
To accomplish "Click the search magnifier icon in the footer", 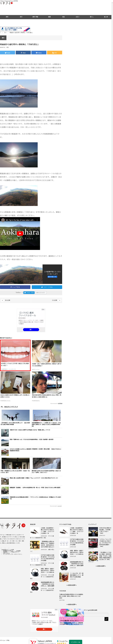I will [106, 619].
